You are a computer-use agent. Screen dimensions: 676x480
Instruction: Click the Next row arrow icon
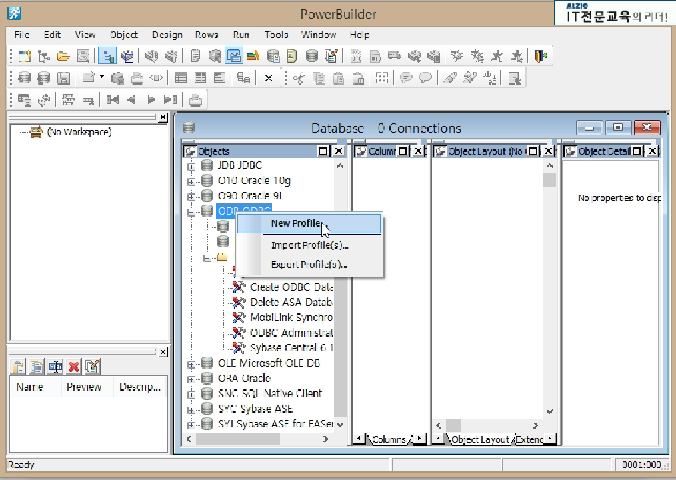pyautogui.click(x=151, y=100)
